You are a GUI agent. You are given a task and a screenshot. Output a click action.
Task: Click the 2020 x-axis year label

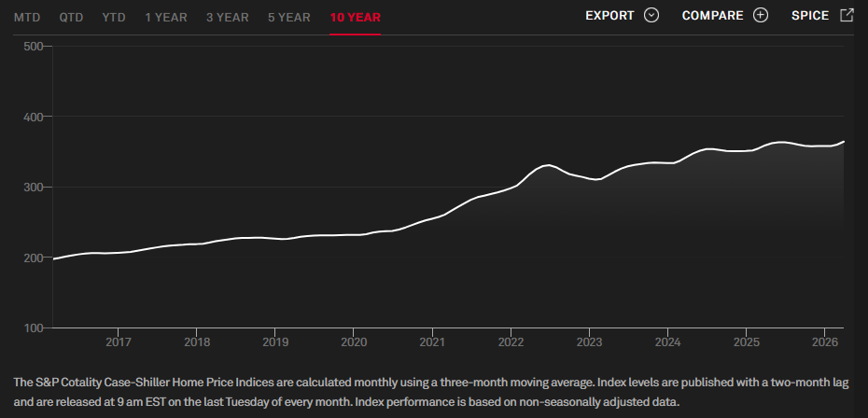[x=354, y=342]
